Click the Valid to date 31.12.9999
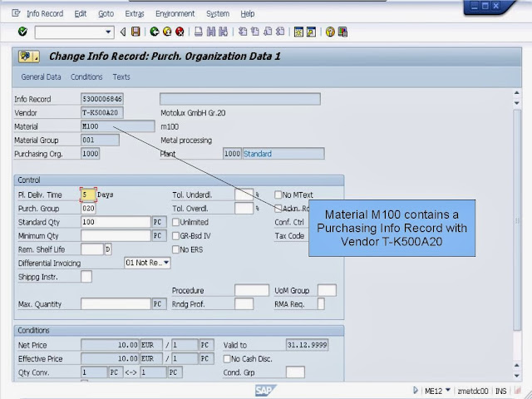Image resolution: width=532 pixels, height=399 pixels. [307, 345]
